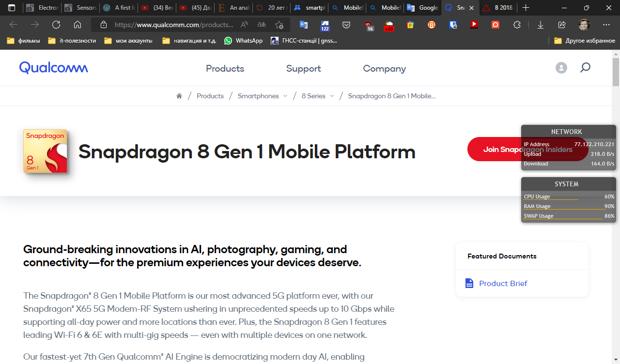Click the browser extensions puzzle icon

tap(517, 25)
